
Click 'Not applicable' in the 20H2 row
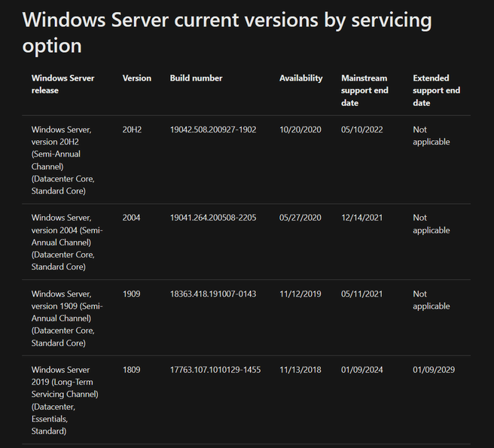[x=431, y=136]
